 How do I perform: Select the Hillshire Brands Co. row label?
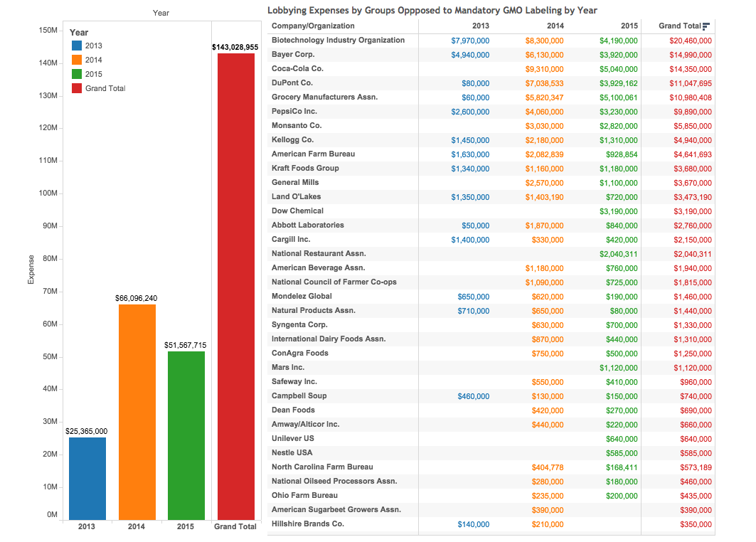[x=308, y=524]
